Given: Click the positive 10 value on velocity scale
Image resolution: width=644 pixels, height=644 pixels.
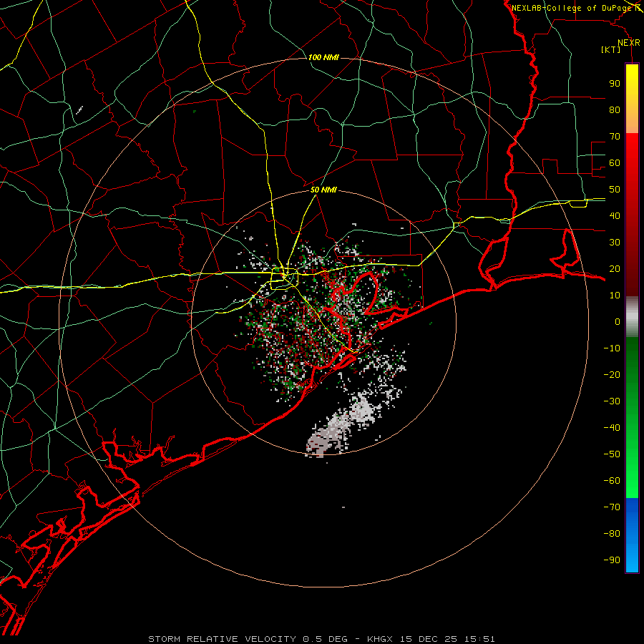Looking at the screenshot, I should coord(615,296).
